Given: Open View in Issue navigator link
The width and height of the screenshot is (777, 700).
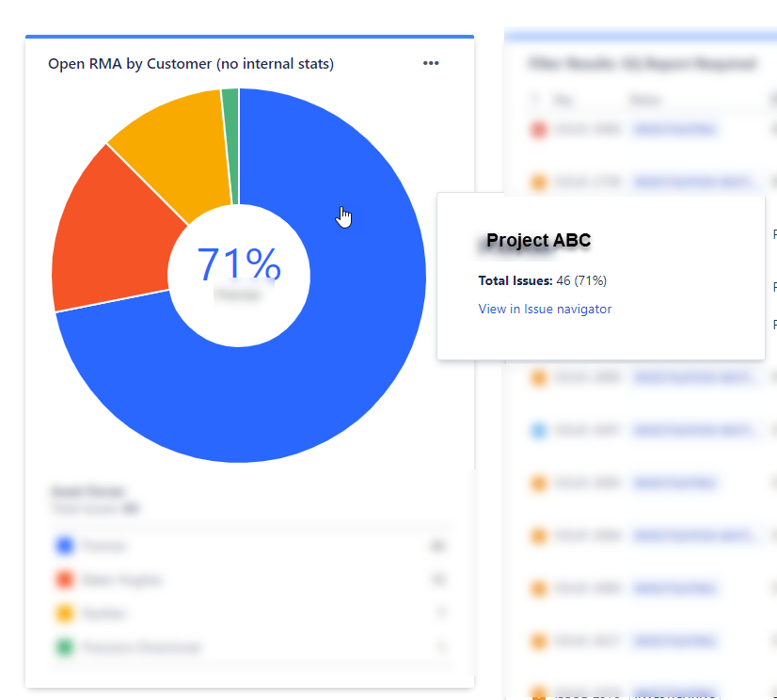Looking at the screenshot, I should pos(545,309).
